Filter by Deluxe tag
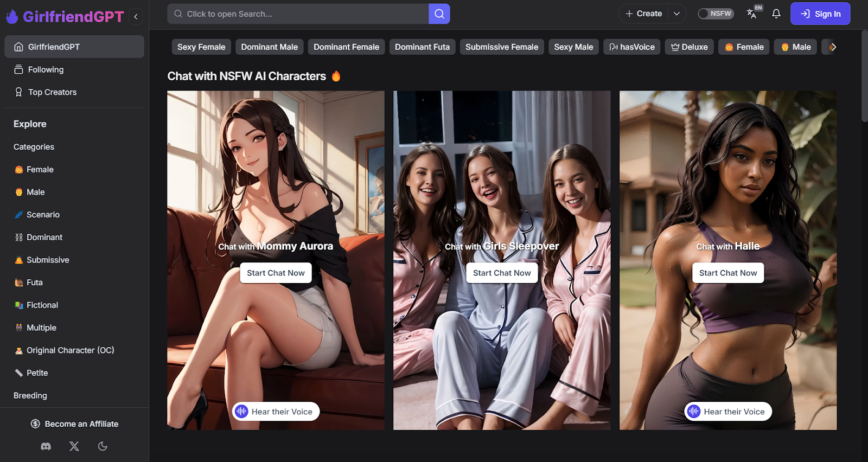 [x=690, y=47]
